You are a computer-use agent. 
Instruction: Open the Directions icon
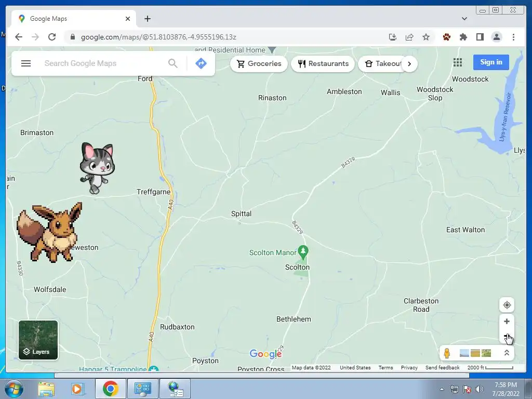[x=201, y=63]
